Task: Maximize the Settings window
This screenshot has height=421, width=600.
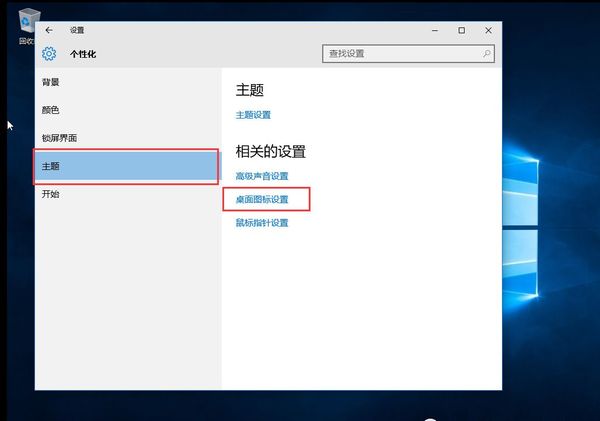Action: 461,31
